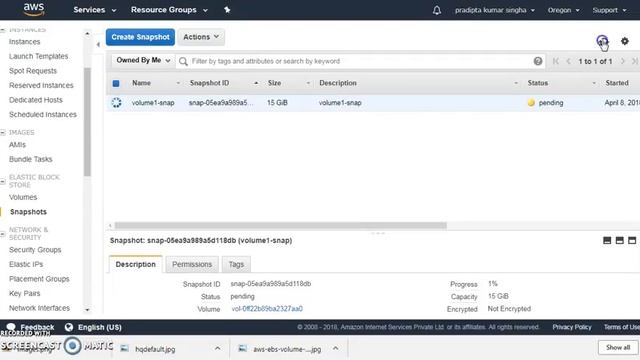Go to previous page of results
The image size is (640, 360).
[568, 61]
